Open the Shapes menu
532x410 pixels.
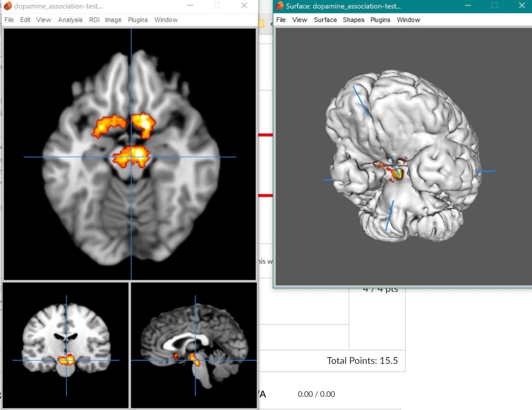353,20
